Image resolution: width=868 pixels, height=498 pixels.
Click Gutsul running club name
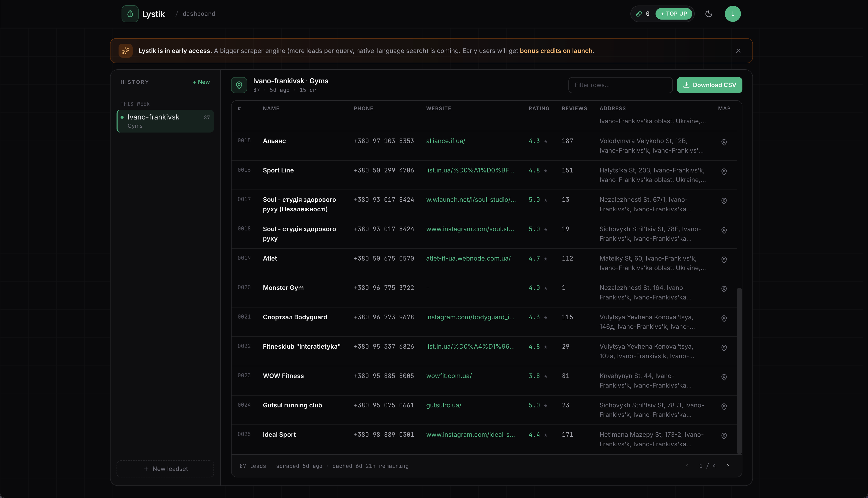pos(292,405)
